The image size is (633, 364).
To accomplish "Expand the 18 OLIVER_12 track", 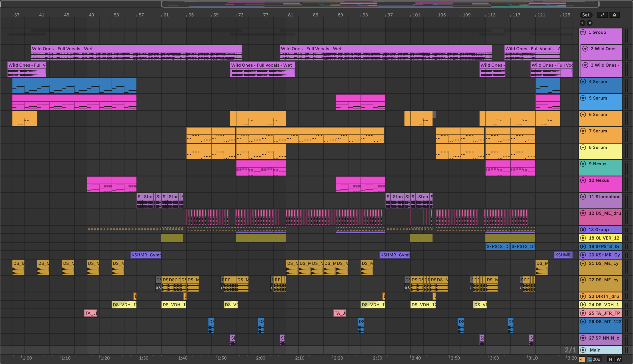I will 583,238.
